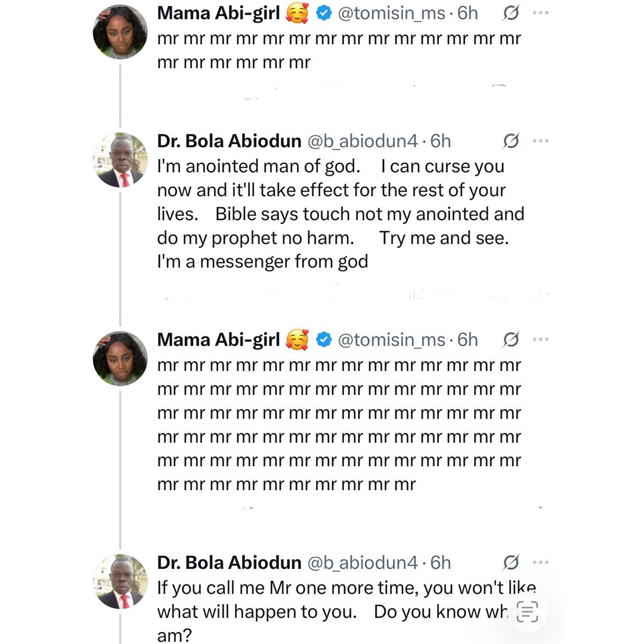Open Mama Abi-girl's avatar on the six-line 'mr' tweet

[x=120, y=358]
